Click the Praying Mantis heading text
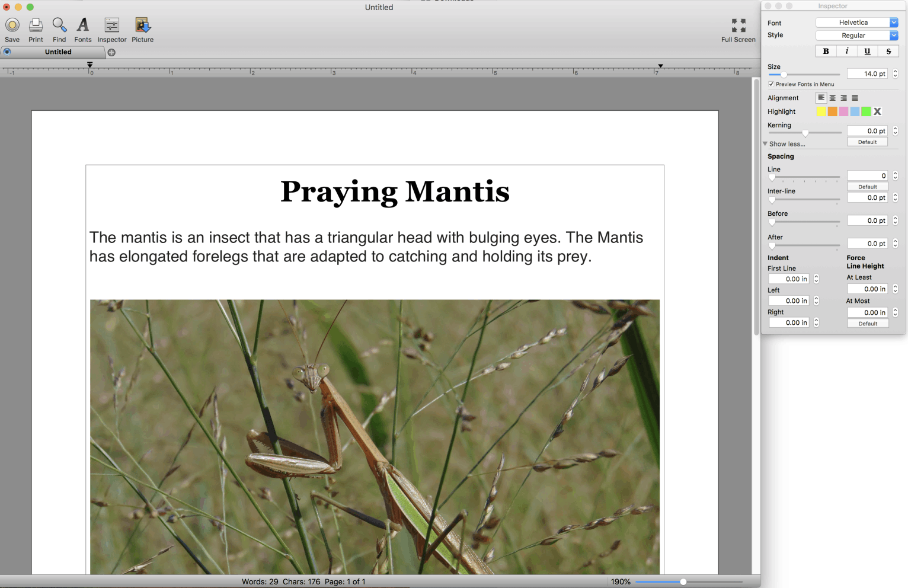Screen dimensions: 908x588 pos(395,191)
